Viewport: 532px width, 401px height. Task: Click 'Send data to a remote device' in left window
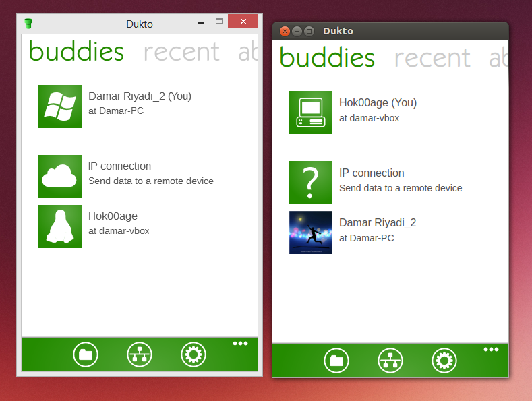pos(151,181)
